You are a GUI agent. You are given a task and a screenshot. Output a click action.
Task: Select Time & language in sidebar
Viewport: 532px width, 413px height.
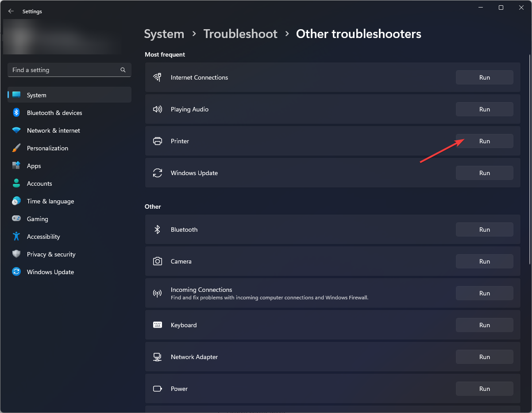click(69, 201)
